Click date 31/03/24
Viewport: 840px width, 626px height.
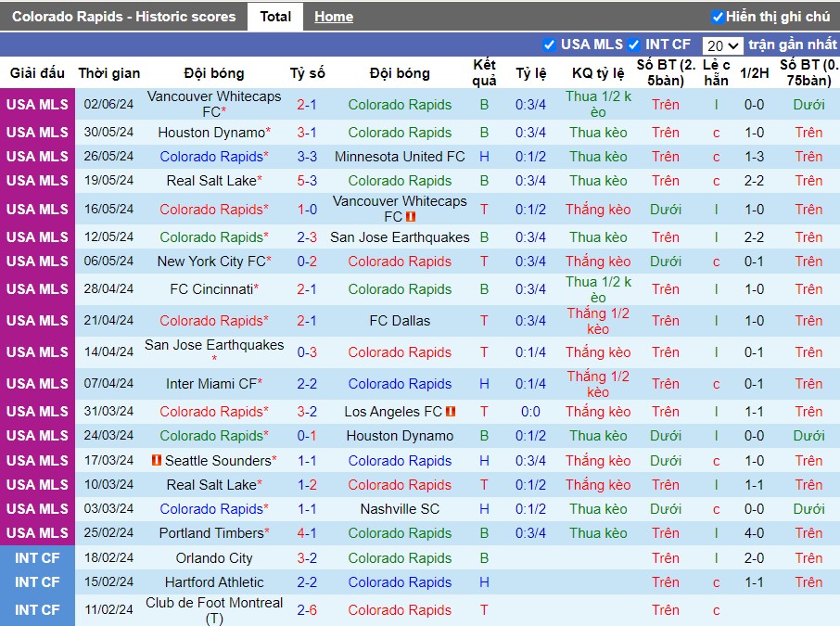[x=108, y=412]
